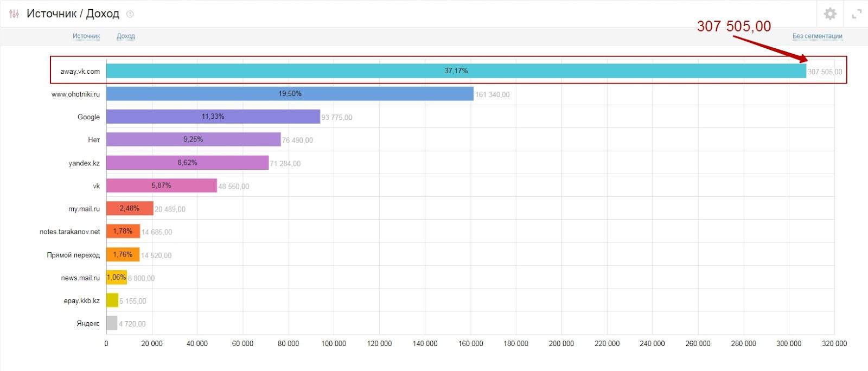Click the Прямой переход bar
The image size is (868, 371).
pos(123,254)
